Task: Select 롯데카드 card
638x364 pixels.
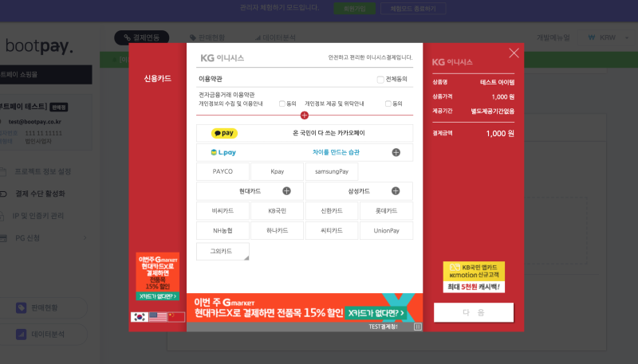Action: (x=386, y=211)
